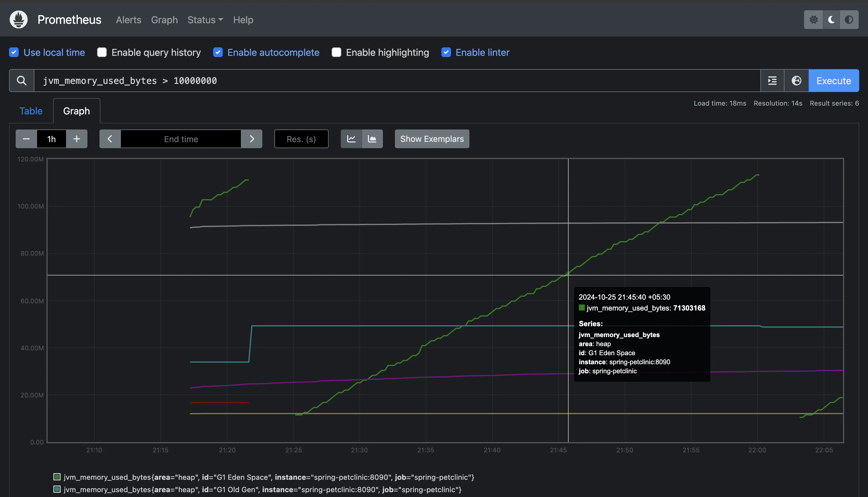Screen dimensions: 868x497
Task: Move end time backward with left chevron
Action: (x=110, y=139)
